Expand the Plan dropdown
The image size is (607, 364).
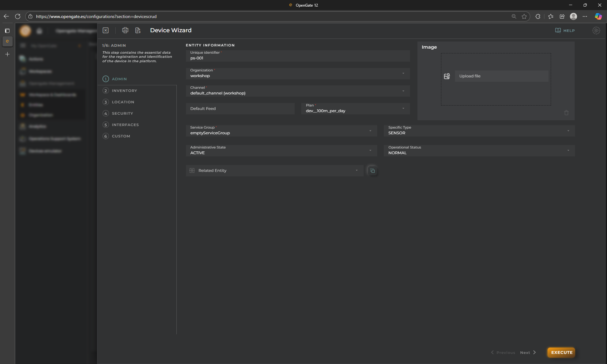click(x=403, y=108)
